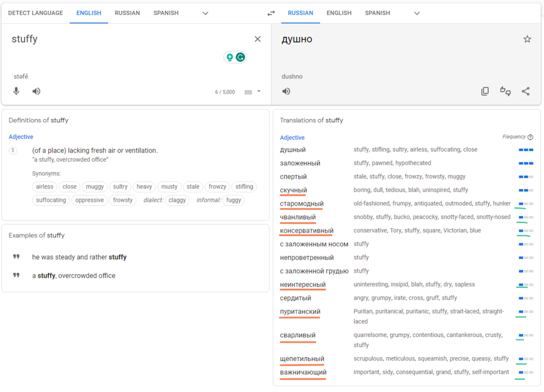Copy translation using the copy icon
The height and width of the screenshot is (392, 544).
(485, 91)
